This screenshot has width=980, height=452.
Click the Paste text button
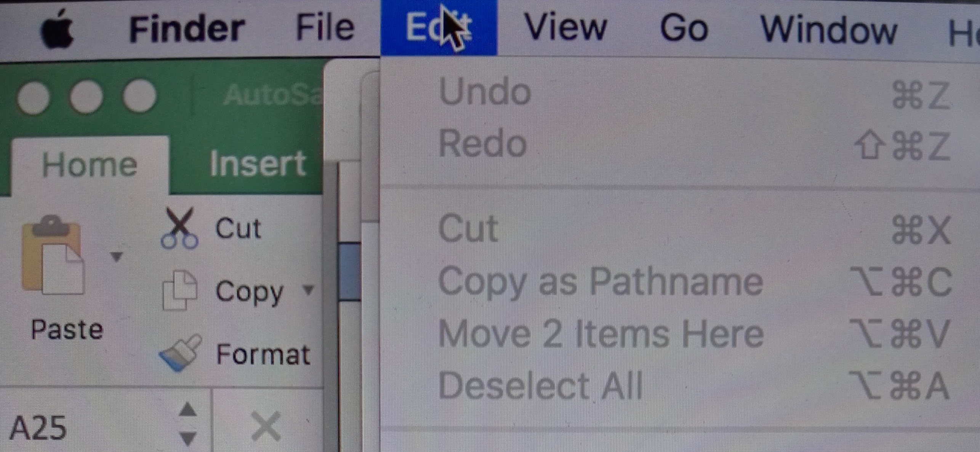pyautogui.click(x=67, y=330)
